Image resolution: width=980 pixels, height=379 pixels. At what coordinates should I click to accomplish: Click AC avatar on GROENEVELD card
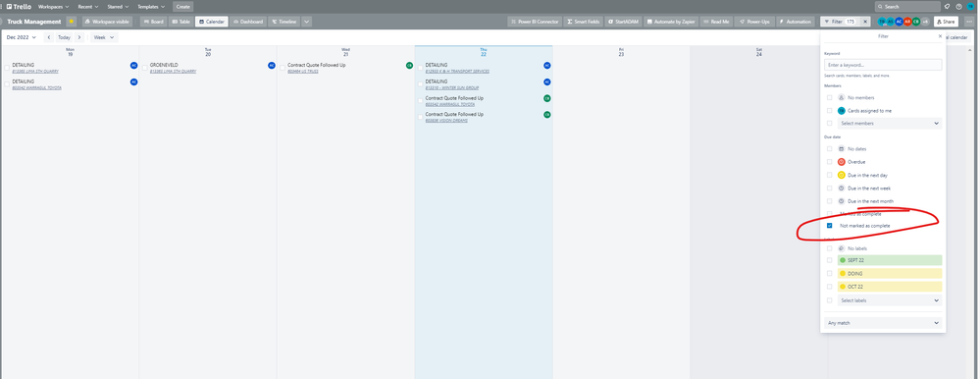click(272, 65)
